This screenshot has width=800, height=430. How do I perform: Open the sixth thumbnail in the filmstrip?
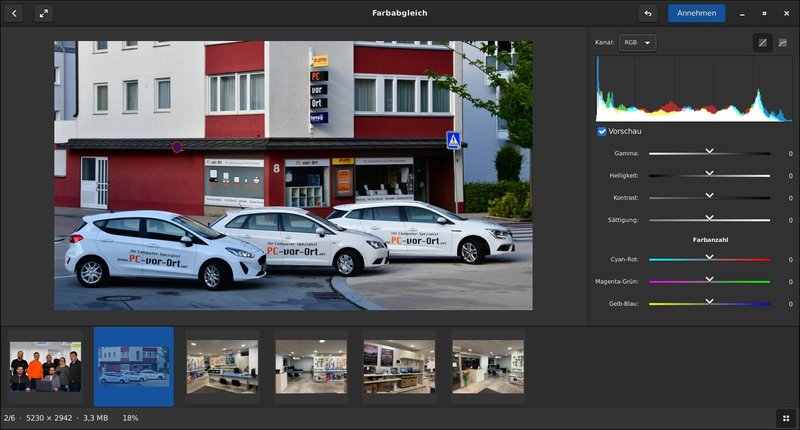[488, 367]
